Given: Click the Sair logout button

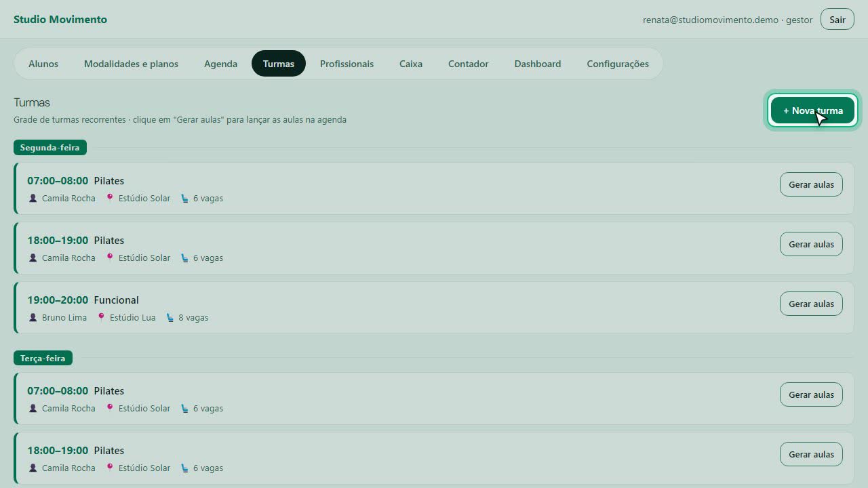Looking at the screenshot, I should pos(837,20).
